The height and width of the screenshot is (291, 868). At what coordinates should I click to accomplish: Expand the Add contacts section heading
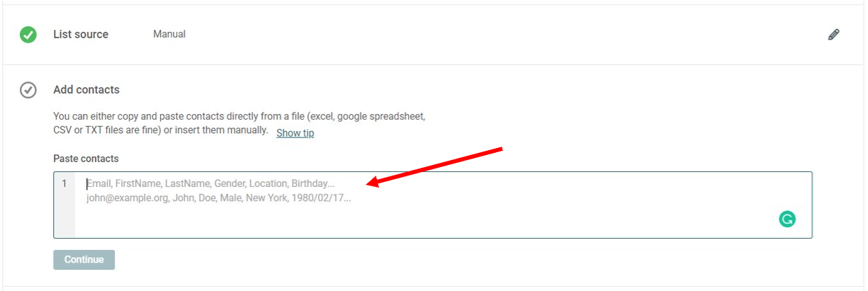tap(86, 90)
